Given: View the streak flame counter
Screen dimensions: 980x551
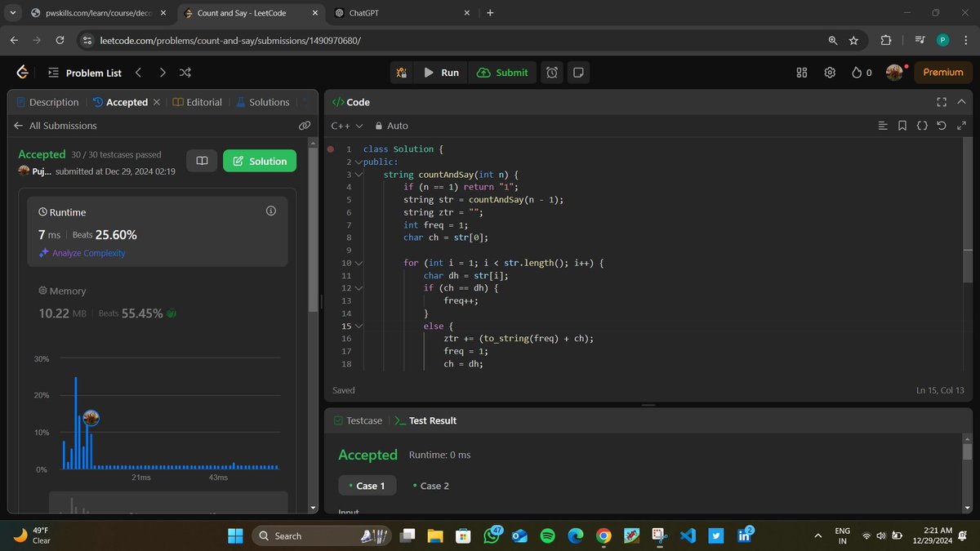Looking at the screenshot, I should 862,73.
